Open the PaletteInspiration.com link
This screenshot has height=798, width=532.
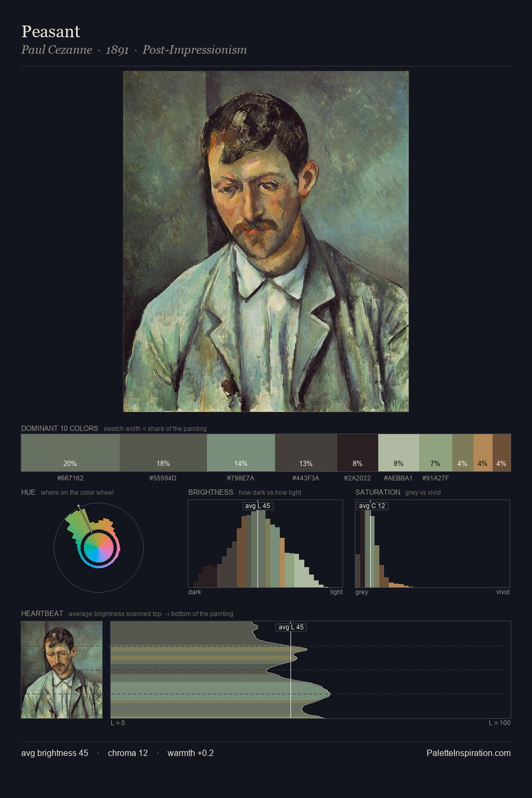pos(469,753)
